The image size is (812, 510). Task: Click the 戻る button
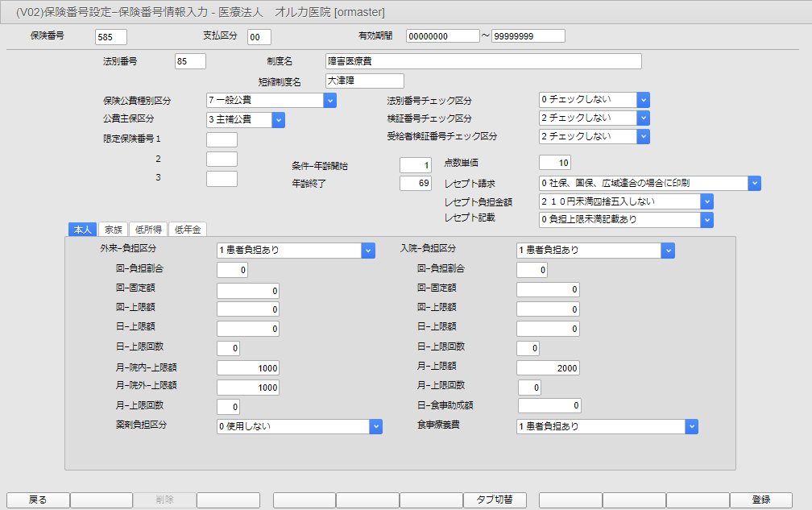[x=38, y=500]
